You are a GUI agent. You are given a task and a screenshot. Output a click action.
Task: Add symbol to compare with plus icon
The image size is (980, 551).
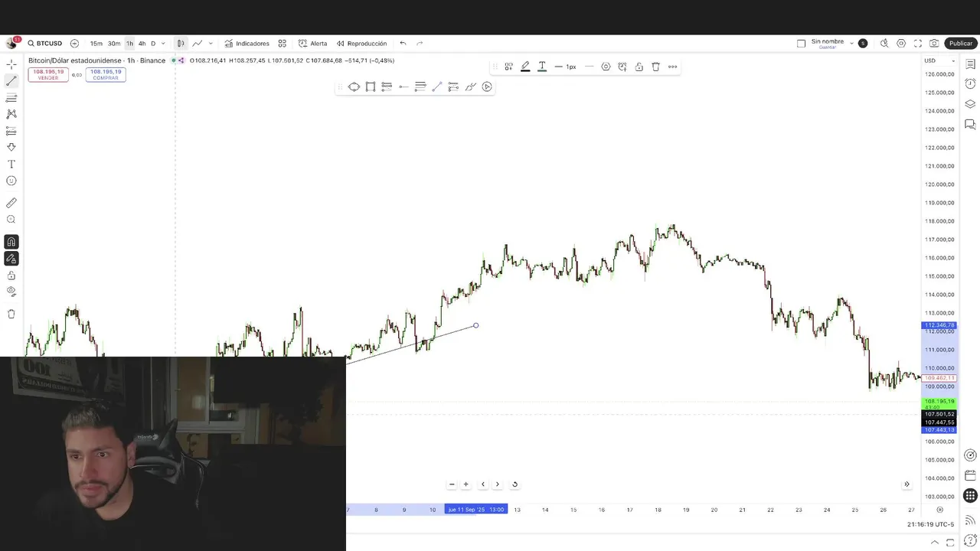click(x=74, y=44)
